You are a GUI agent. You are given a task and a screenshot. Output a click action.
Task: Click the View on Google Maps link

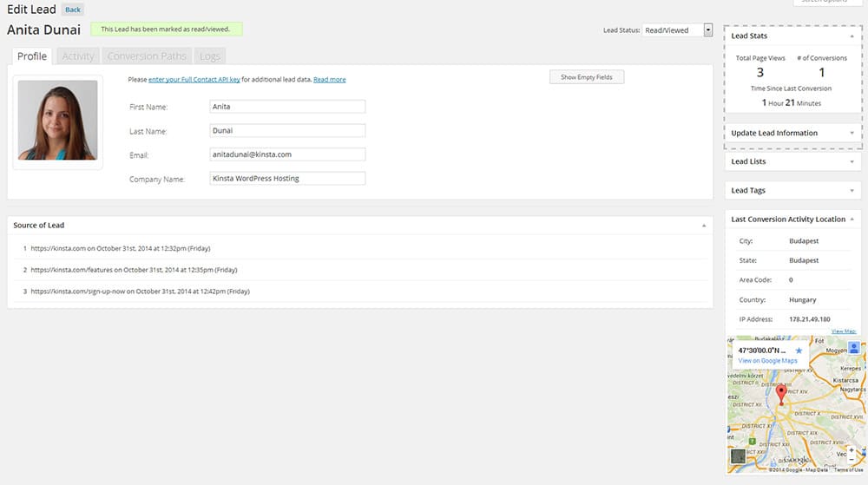click(x=767, y=361)
